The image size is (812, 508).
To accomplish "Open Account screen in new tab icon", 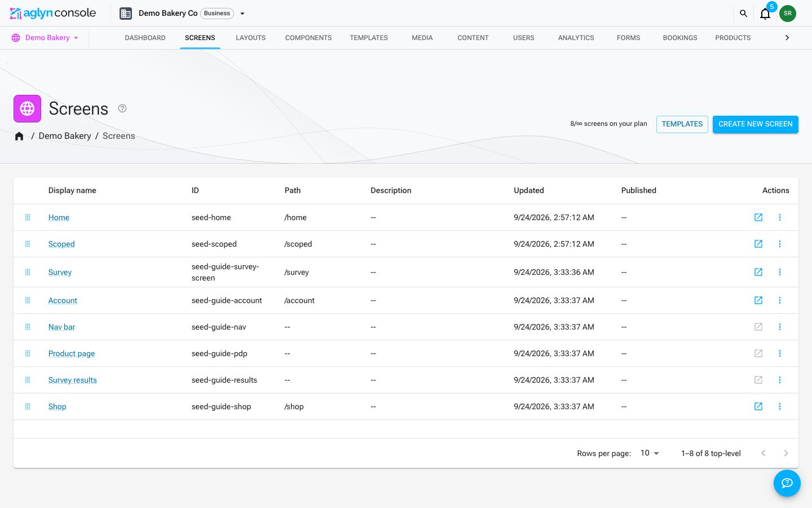I will click(758, 300).
